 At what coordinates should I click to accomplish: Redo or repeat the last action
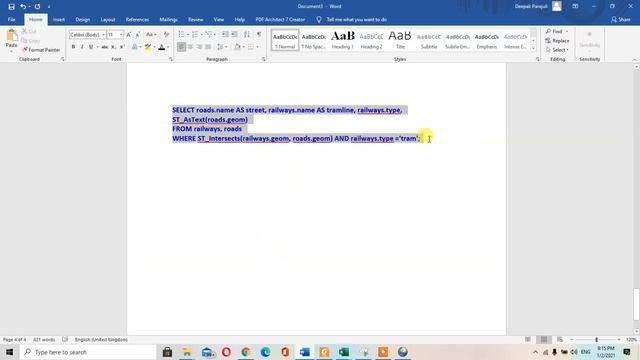[38, 7]
